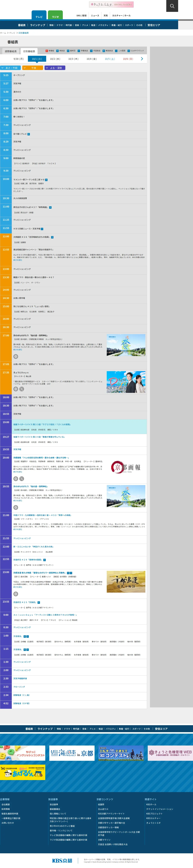Open the 20:55 京のものがたり thumbnail image
The image size is (193, 868).
[x=126, y=496]
